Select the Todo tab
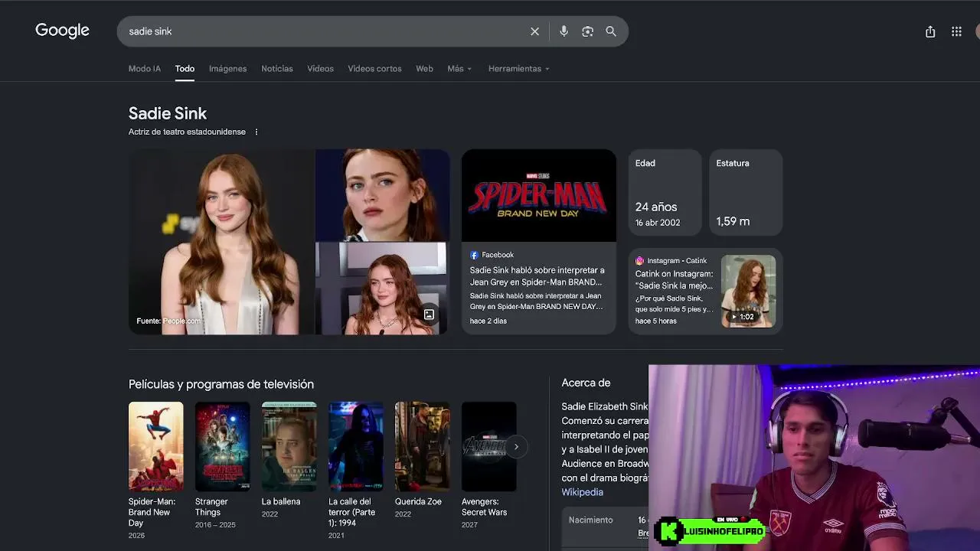The image size is (980, 551). tap(185, 69)
